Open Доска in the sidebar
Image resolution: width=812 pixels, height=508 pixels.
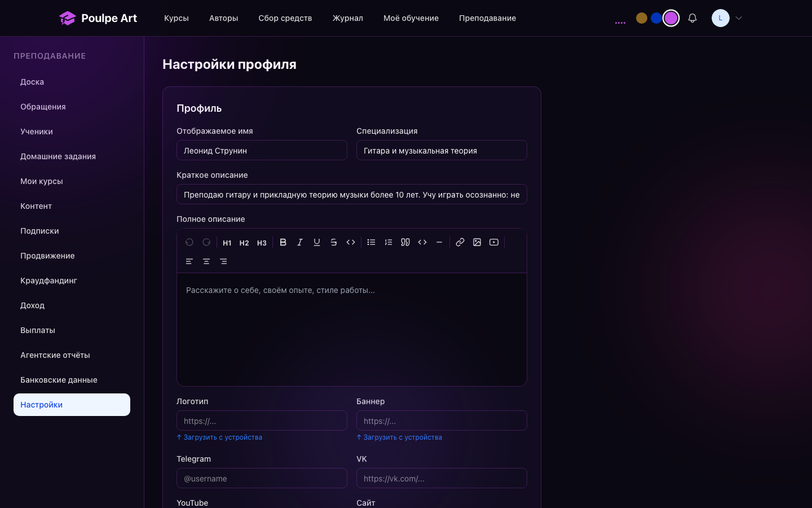tap(72, 82)
